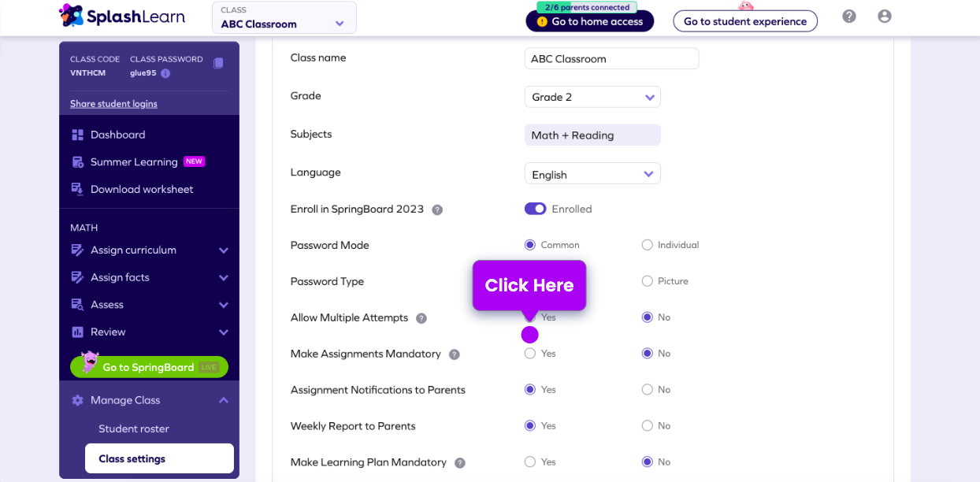980x482 pixels.
Task: Click the SplashLearn logo
Action: click(x=122, y=16)
